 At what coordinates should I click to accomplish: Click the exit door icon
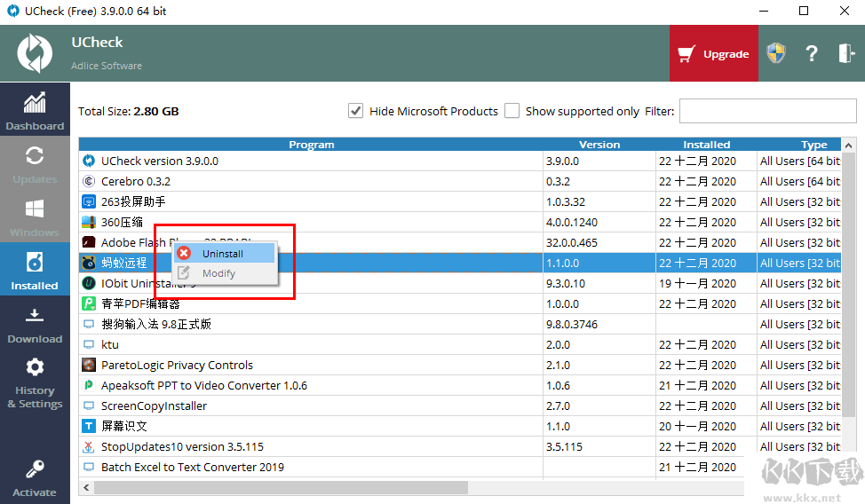click(x=845, y=53)
